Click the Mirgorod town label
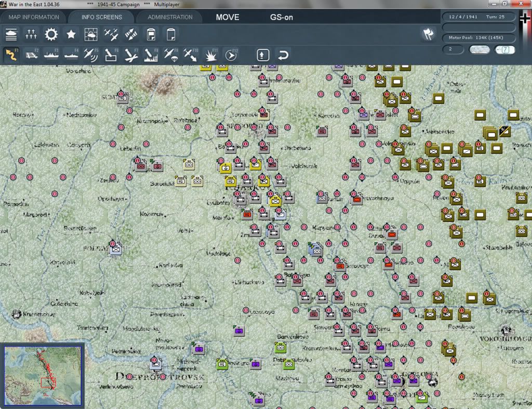 coord(36,215)
